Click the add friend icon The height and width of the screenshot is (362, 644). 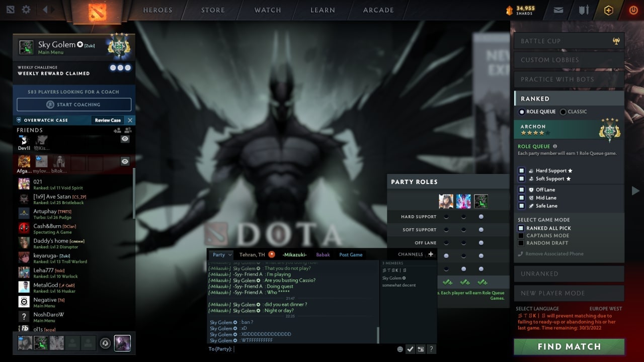tap(117, 130)
